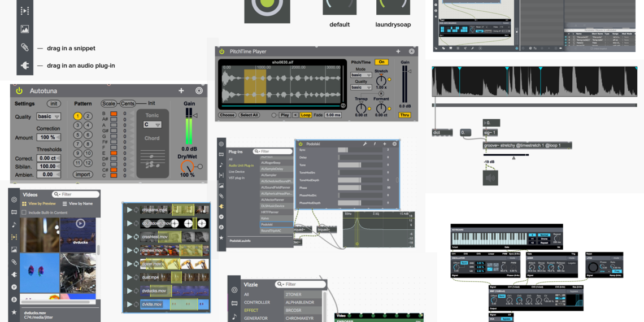Open the PitchTime Mode dropdown
644x322 pixels.
pyautogui.click(x=361, y=75)
